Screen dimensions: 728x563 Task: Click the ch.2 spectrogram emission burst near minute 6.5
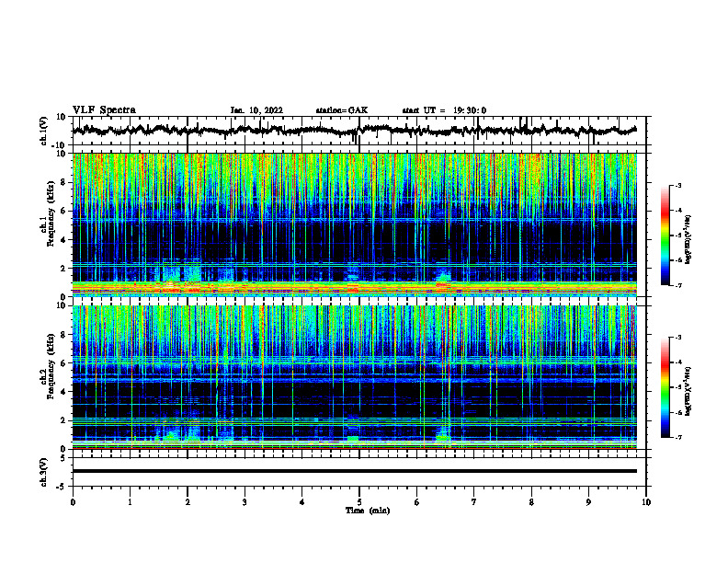click(443, 435)
